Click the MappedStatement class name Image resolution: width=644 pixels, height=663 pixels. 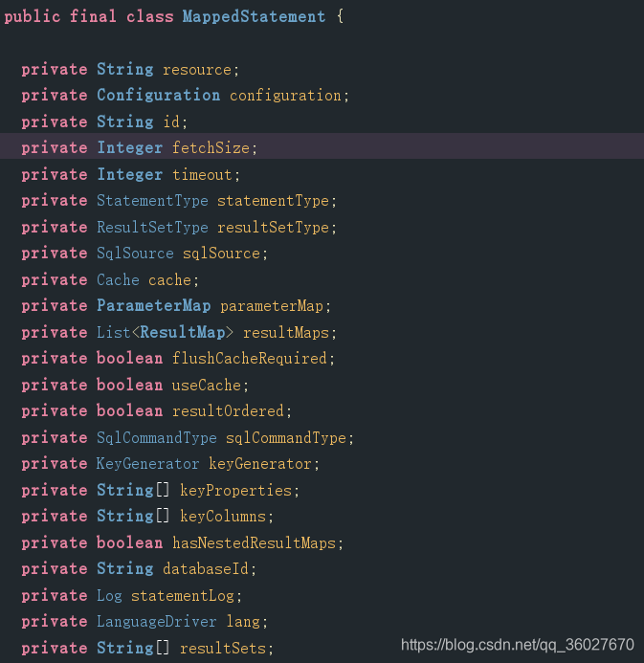click(x=255, y=17)
